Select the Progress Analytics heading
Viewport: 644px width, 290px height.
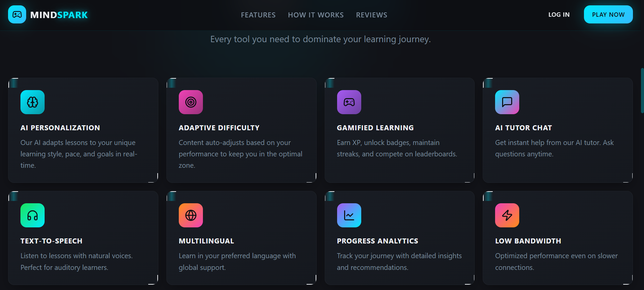378,241
